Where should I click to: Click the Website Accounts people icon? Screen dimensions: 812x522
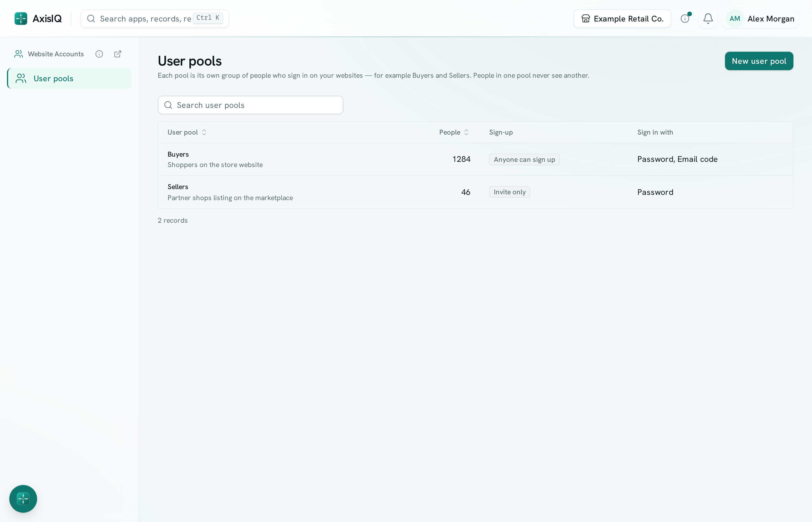click(19, 54)
